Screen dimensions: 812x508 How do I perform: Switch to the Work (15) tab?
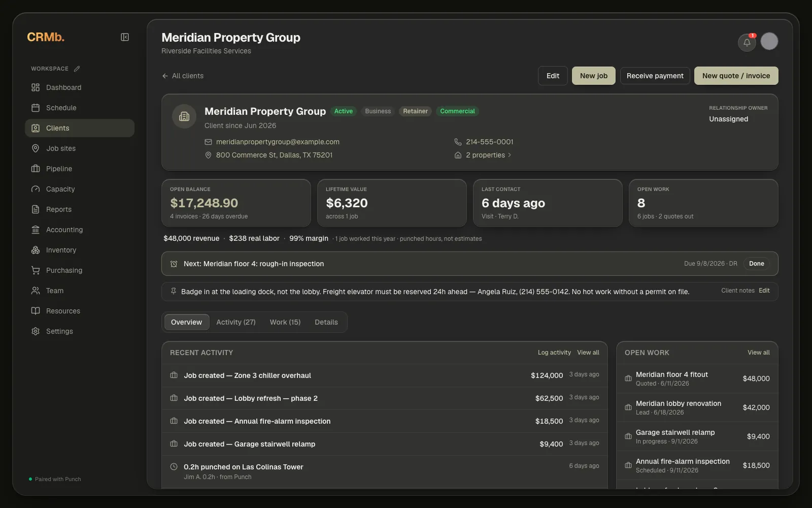pyautogui.click(x=285, y=322)
